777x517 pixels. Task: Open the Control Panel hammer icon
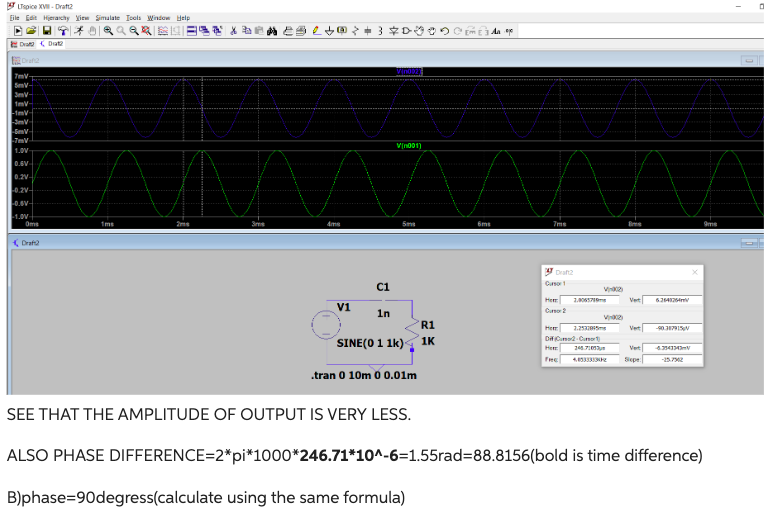pos(62,31)
